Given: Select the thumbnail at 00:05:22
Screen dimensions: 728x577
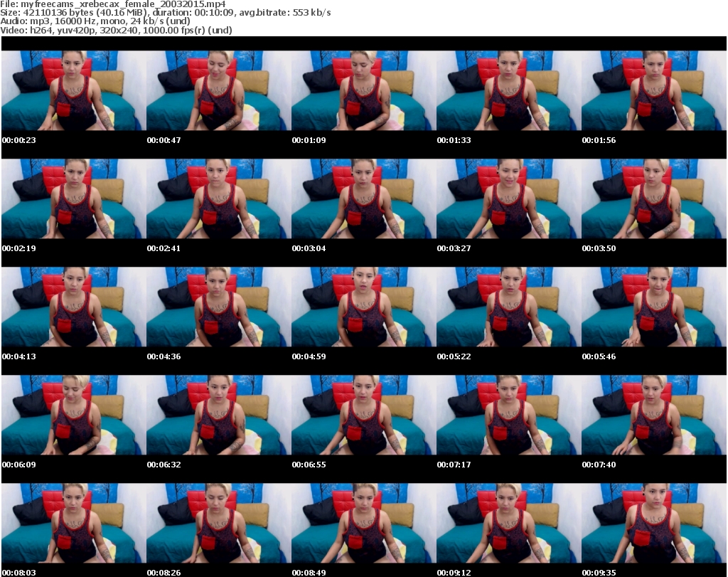Looking at the screenshot, I should coord(509,307).
